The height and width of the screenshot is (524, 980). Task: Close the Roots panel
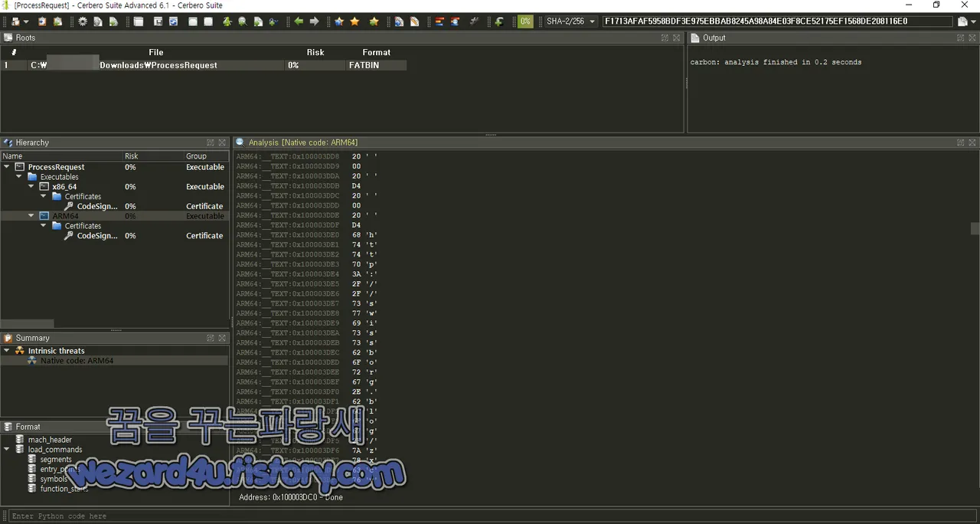(677, 38)
